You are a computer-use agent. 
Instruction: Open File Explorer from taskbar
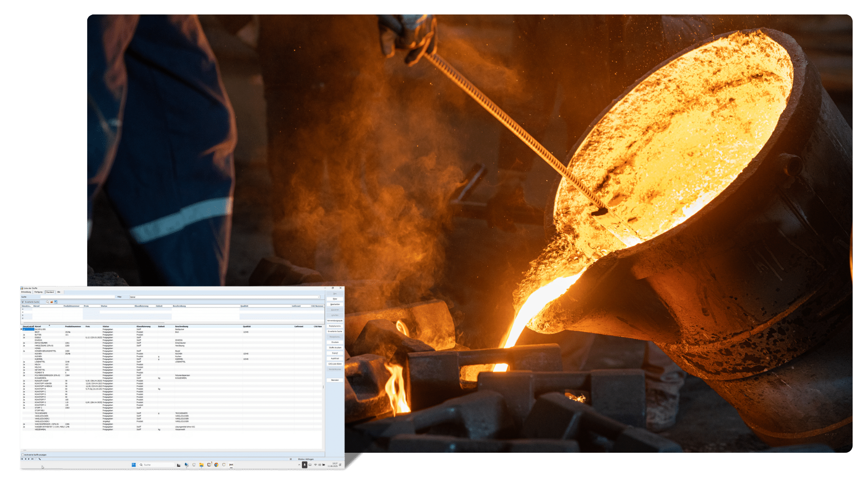click(x=202, y=465)
